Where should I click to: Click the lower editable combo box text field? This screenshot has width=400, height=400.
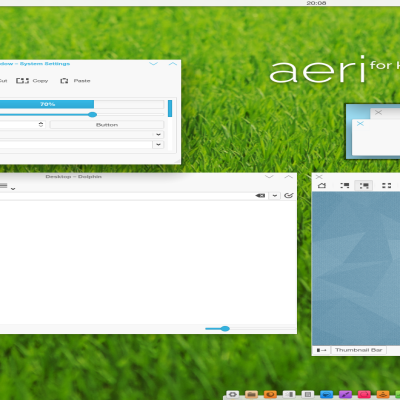76,145
